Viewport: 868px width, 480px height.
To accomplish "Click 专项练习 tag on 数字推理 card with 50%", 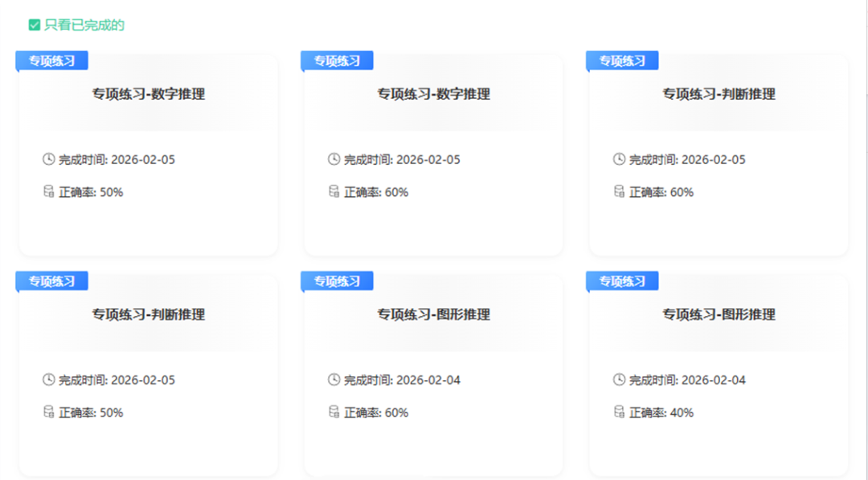I will [x=52, y=61].
